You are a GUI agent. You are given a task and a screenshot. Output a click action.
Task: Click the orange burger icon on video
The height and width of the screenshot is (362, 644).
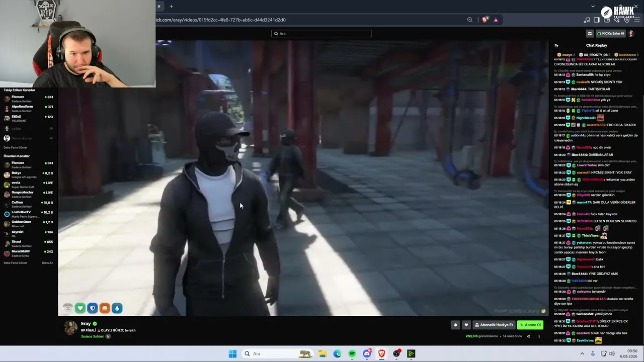pyautogui.click(x=105, y=308)
